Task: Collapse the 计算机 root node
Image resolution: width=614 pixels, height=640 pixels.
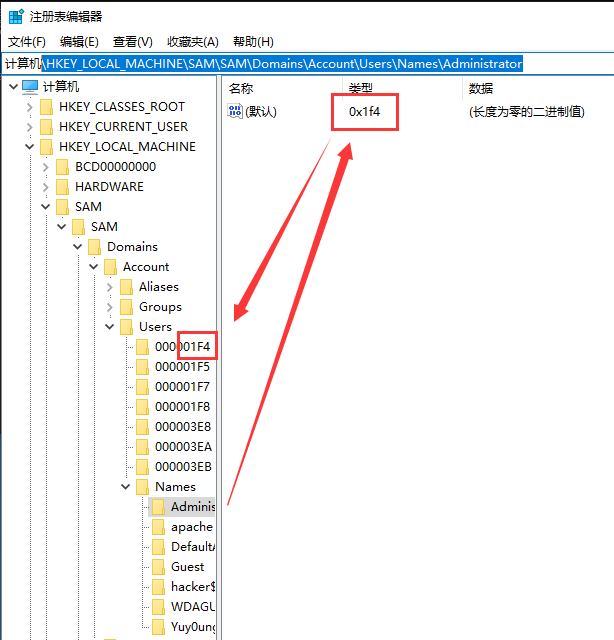Action: (13, 87)
